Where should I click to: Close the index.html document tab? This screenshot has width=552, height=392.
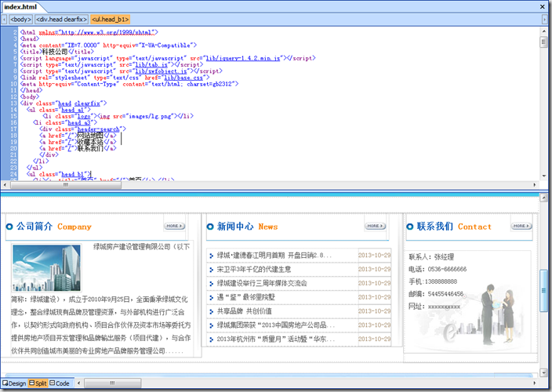[x=543, y=7]
